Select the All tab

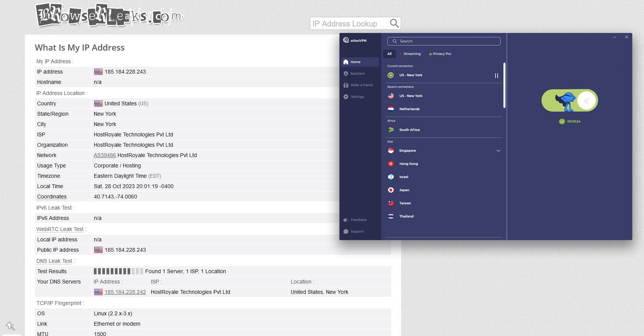click(389, 54)
